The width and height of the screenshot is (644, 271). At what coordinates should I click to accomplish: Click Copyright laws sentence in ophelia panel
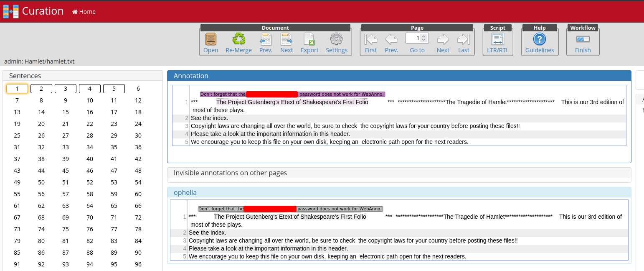(353, 240)
